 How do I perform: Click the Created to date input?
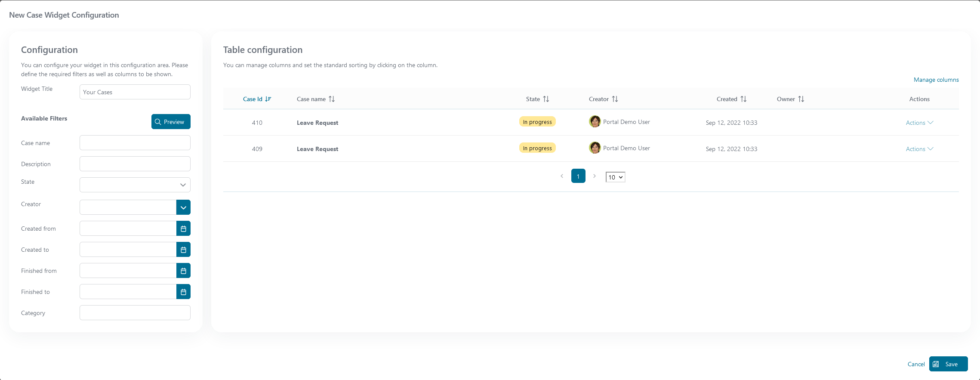click(x=128, y=250)
